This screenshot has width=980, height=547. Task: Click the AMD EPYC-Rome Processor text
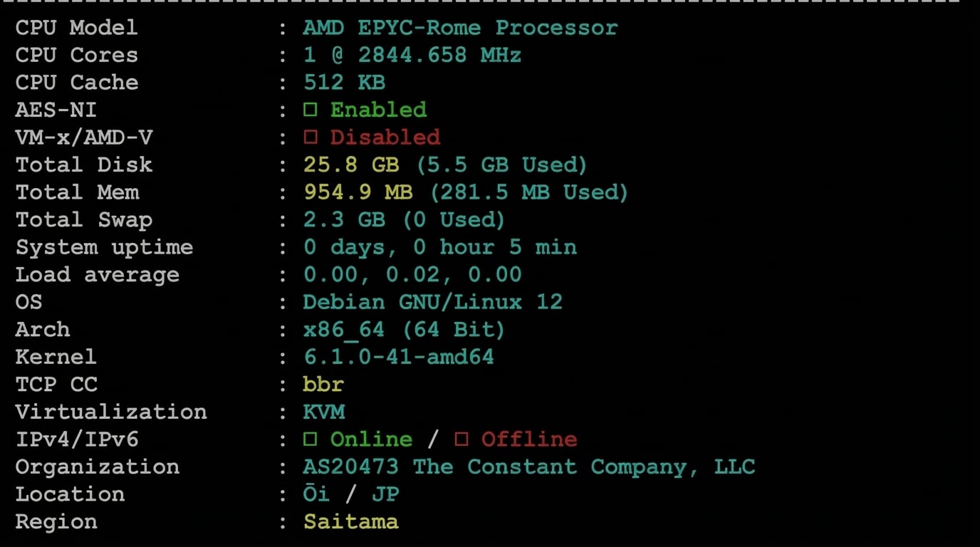pyautogui.click(x=460, y=28)
